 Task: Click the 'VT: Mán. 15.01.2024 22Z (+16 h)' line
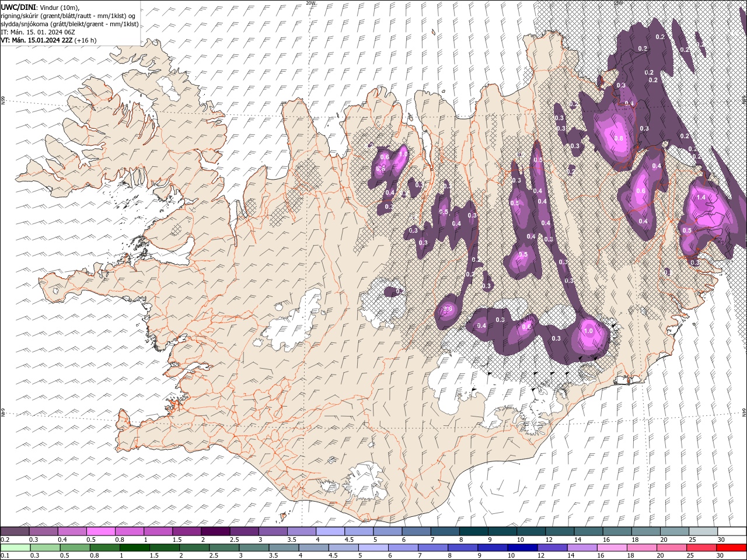point(49,40)
